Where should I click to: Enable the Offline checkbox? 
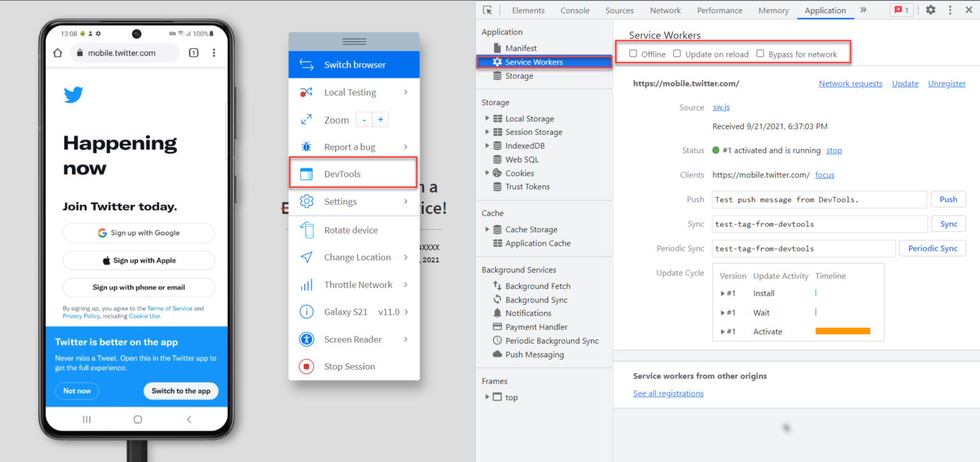632,54
